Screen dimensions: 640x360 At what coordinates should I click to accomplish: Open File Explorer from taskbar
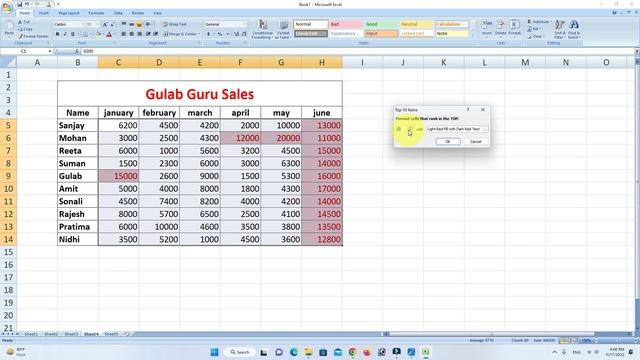coord(308,352)
